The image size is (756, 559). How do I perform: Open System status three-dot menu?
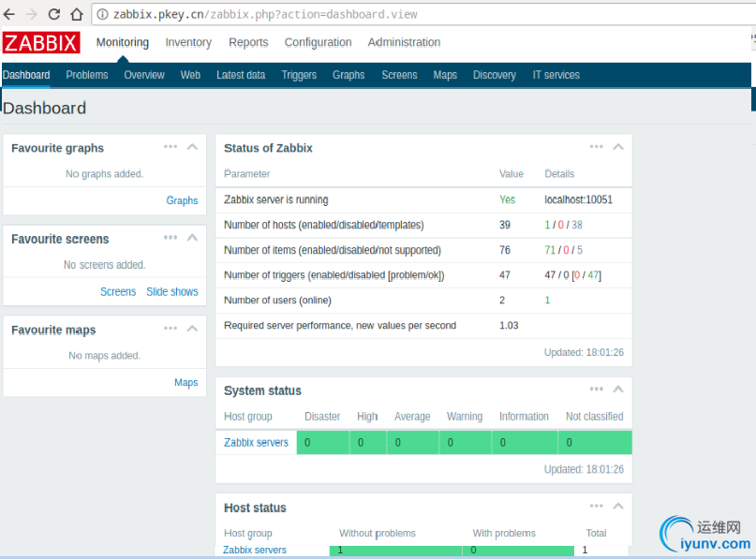pos(597,389)
